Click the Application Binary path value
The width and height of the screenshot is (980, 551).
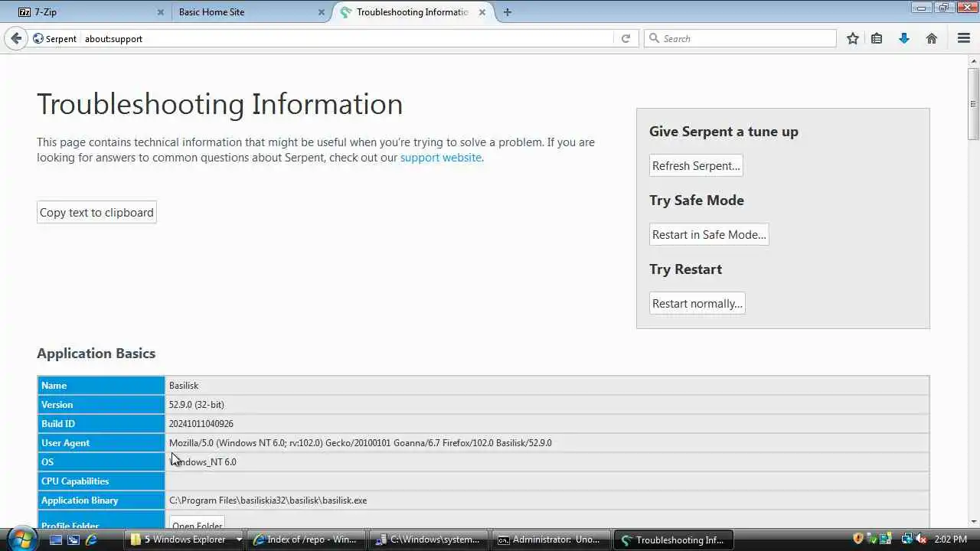click(268, 500)
